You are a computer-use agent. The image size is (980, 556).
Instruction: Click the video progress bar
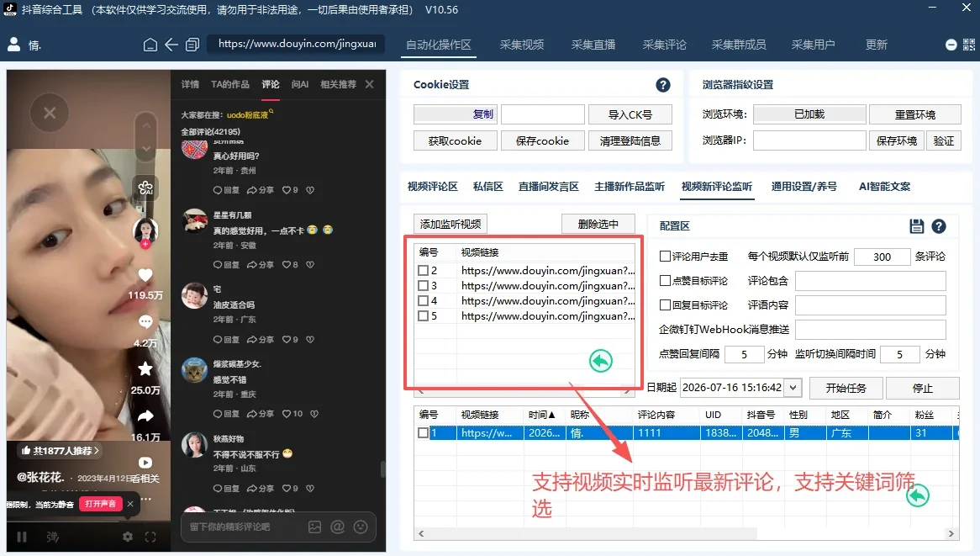tap(88, 521)
